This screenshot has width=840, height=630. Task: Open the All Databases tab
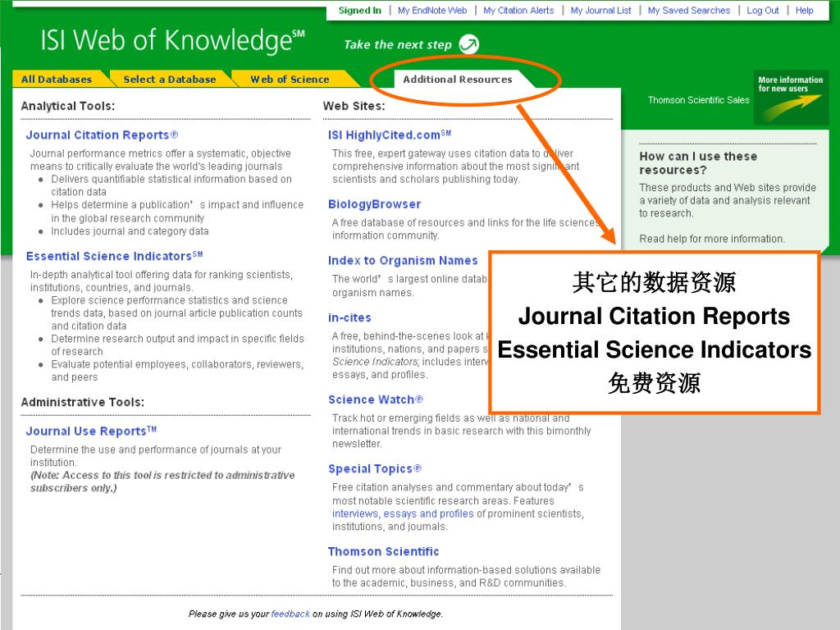pos(57,80)
